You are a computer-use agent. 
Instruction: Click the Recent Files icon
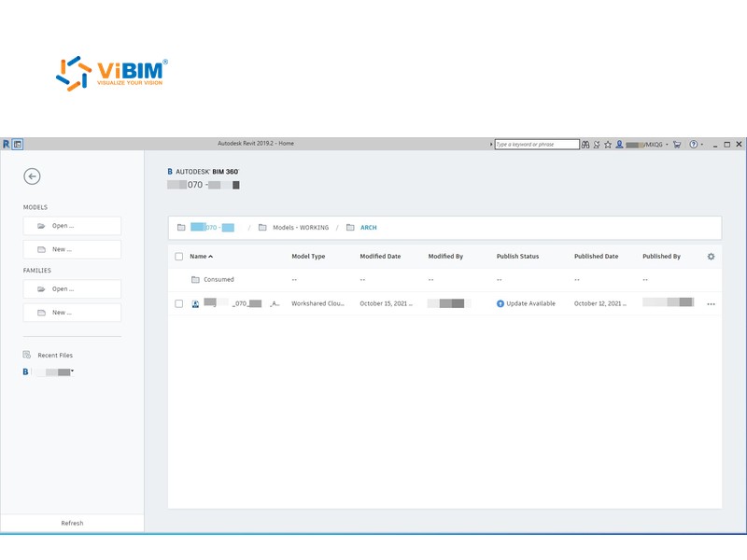27,355
